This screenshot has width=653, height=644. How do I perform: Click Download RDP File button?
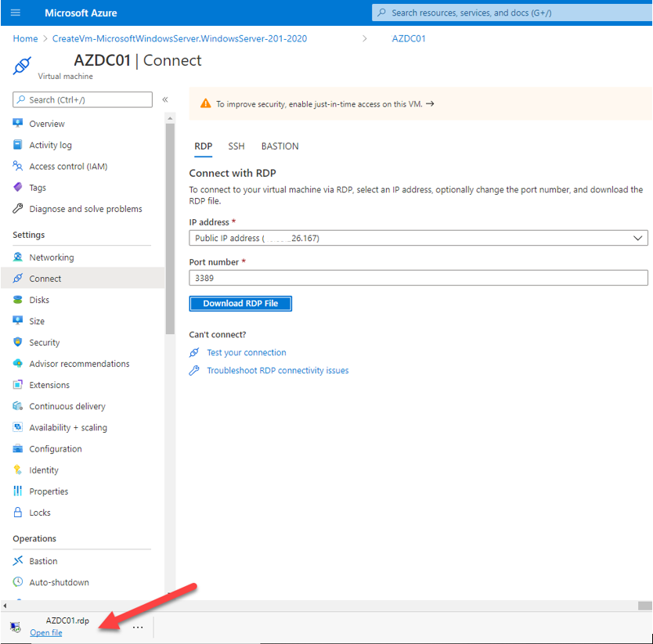(240, 304)
